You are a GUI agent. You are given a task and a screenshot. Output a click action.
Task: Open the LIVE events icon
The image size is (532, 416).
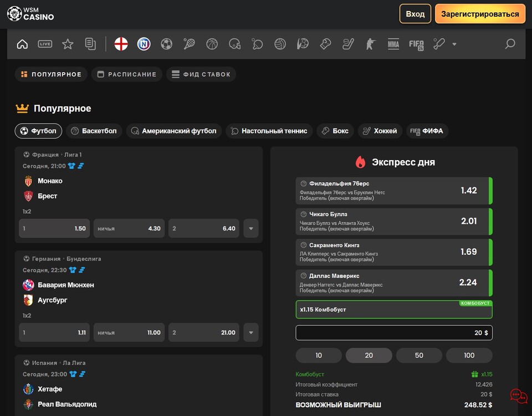click(x=45, y=44)
